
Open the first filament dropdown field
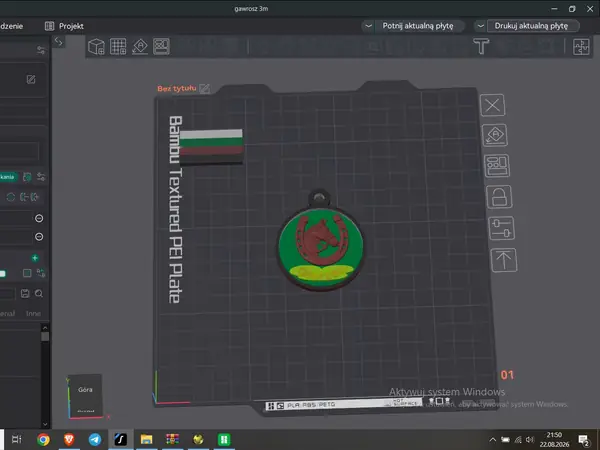click(16, 218)
